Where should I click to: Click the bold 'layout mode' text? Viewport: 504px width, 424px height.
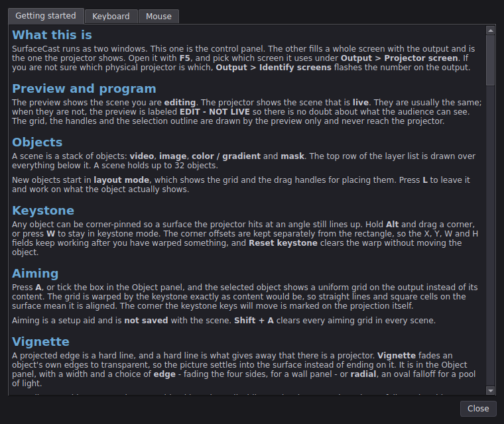(x=121, y=180)
